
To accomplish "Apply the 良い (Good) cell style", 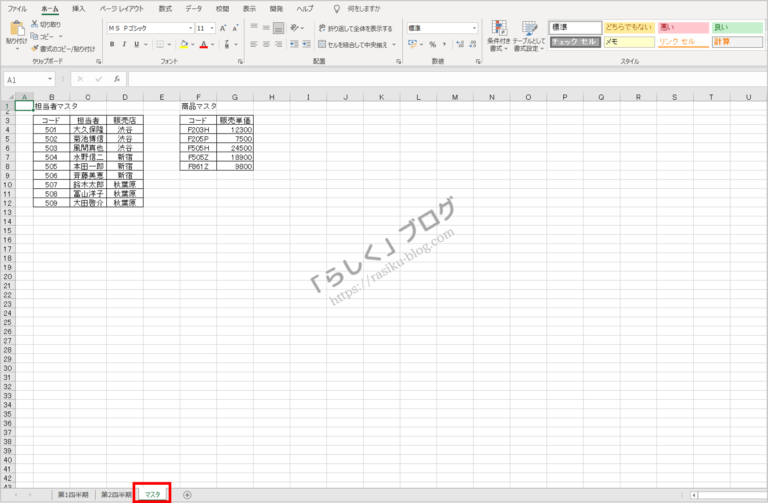I will (x=737, y=27).
